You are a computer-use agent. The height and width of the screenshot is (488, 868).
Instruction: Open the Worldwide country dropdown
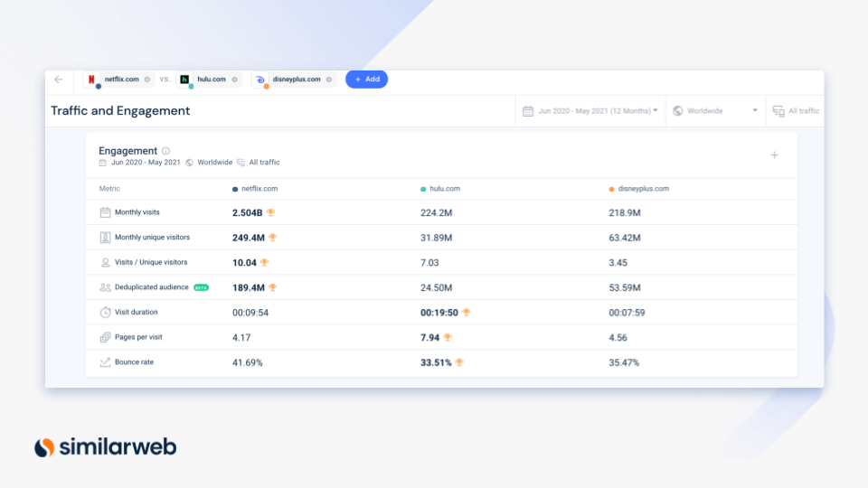[716, 110]
